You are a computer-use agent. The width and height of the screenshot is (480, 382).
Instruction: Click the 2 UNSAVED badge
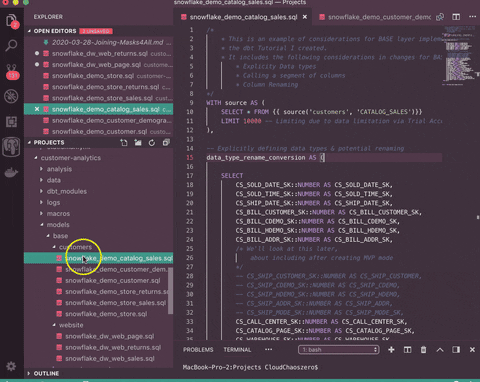click(96, 31)
